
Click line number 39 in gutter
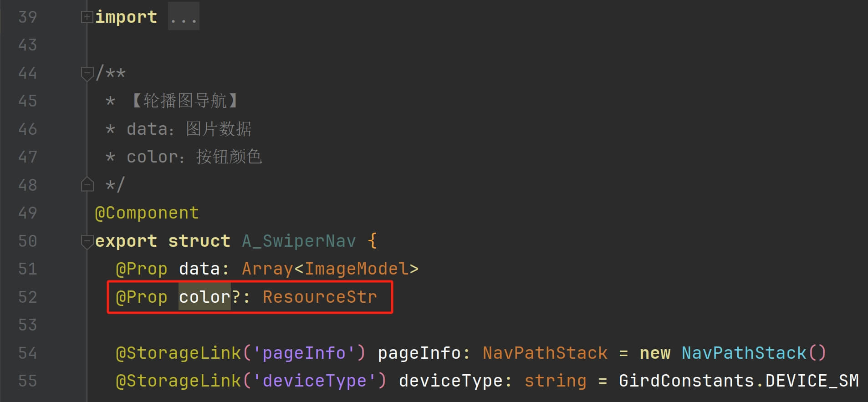27,17
